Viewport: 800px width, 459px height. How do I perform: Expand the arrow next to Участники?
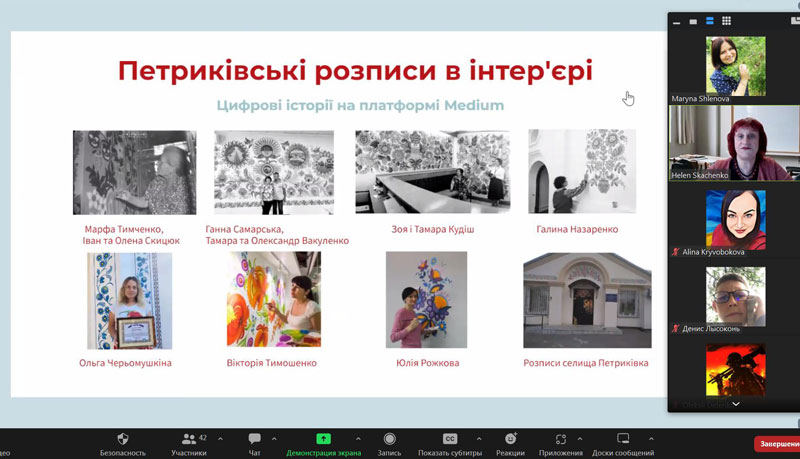[220, 438]
